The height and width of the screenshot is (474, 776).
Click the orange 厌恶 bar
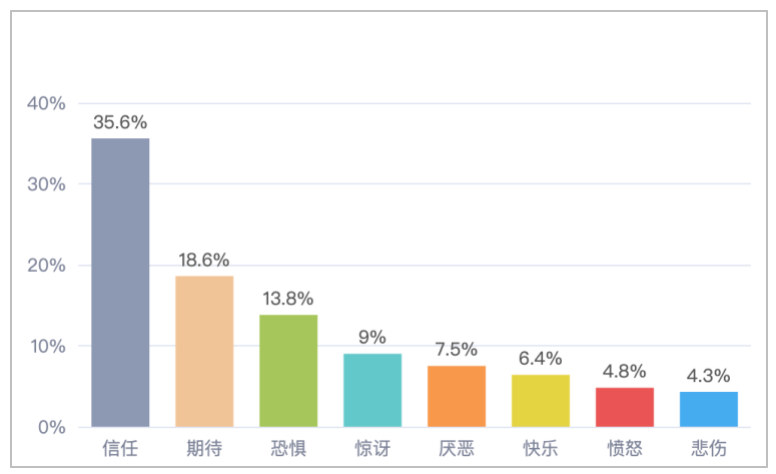456,396
